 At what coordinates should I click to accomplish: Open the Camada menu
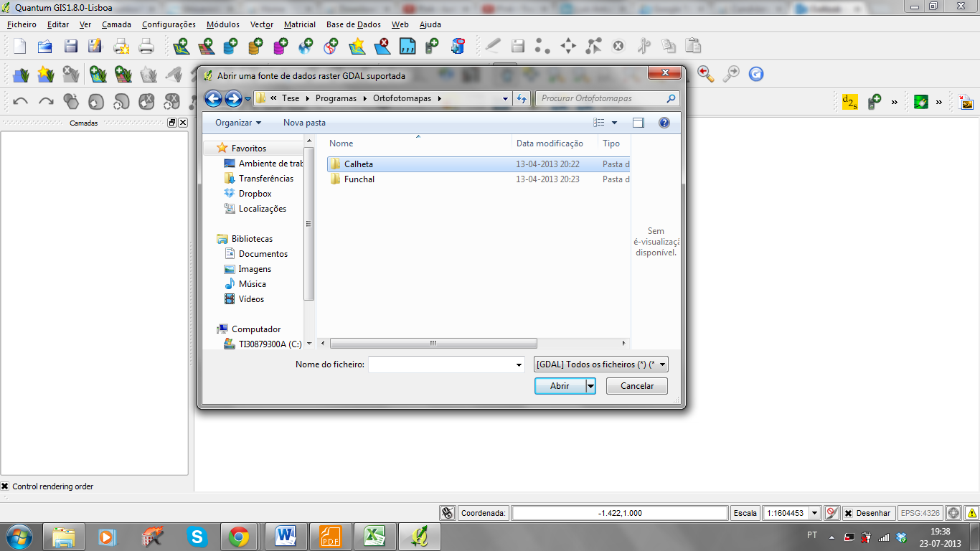(116, 24)
